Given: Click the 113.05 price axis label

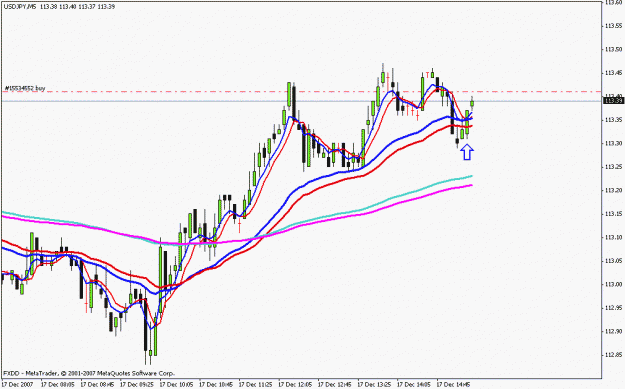Looking at the screenshot, I should [613, 261].
